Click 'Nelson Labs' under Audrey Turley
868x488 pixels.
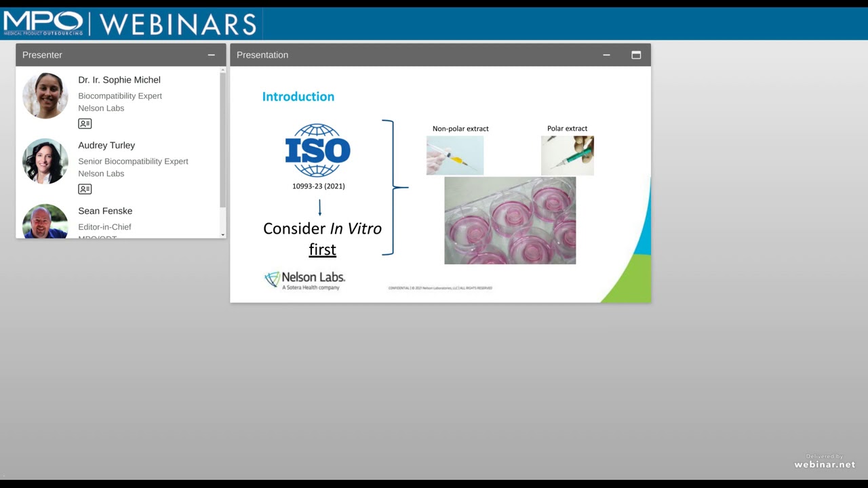101,174
